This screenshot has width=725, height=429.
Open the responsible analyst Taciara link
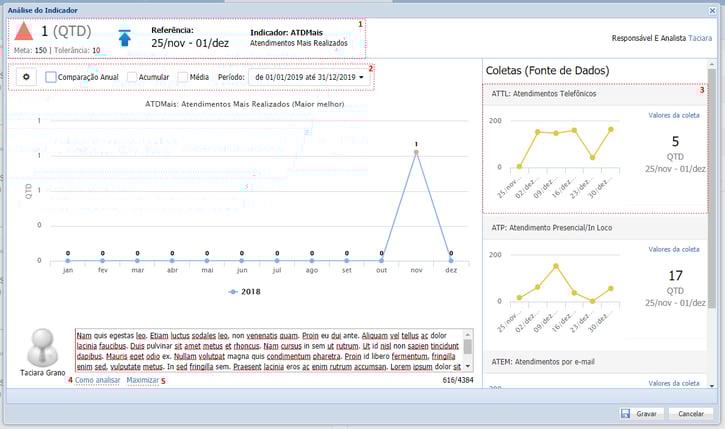(700, 38)
